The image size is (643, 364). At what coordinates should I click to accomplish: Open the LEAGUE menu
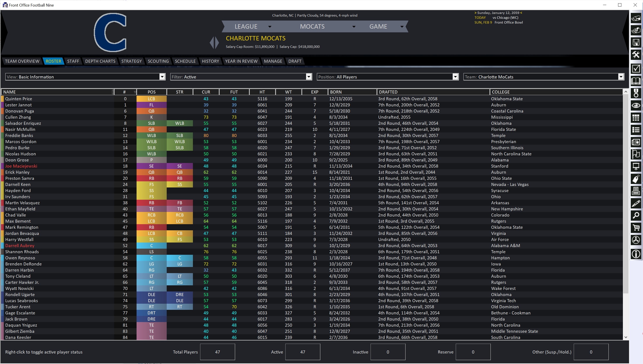[246, 26]
